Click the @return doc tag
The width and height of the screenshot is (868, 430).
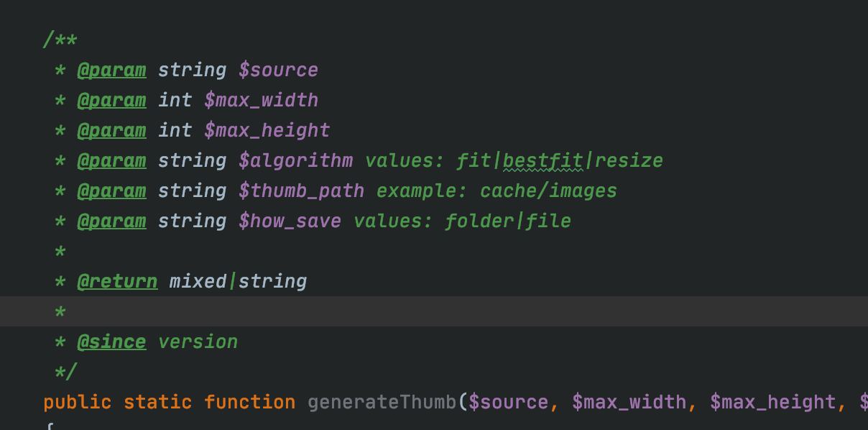[x=117, y=282]
